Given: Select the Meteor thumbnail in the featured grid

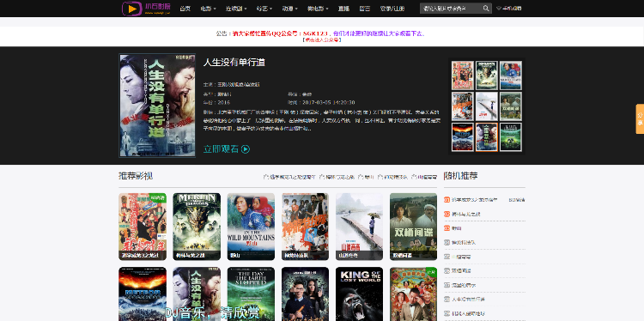Looking at the screenshot, I should pyautogui.click(x=463, y=137).
